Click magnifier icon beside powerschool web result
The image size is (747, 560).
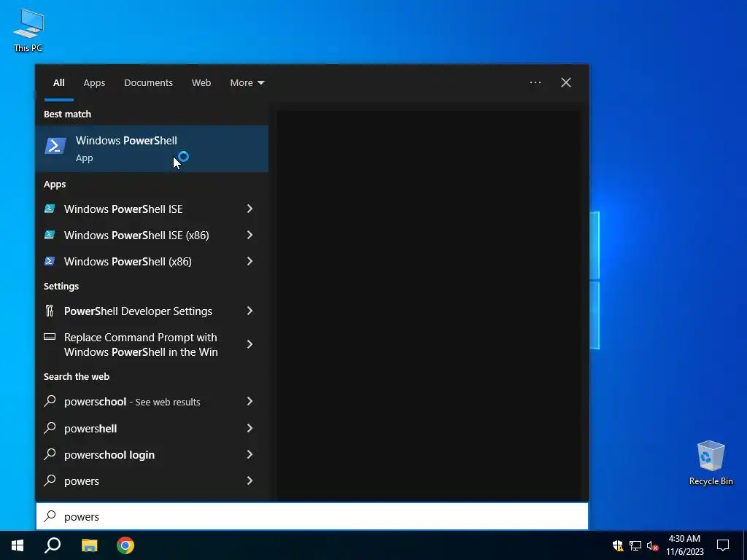[x=50, y=401]
